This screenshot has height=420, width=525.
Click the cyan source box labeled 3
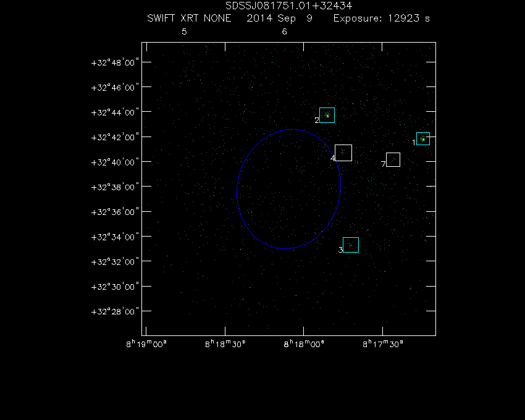point(351,245)
